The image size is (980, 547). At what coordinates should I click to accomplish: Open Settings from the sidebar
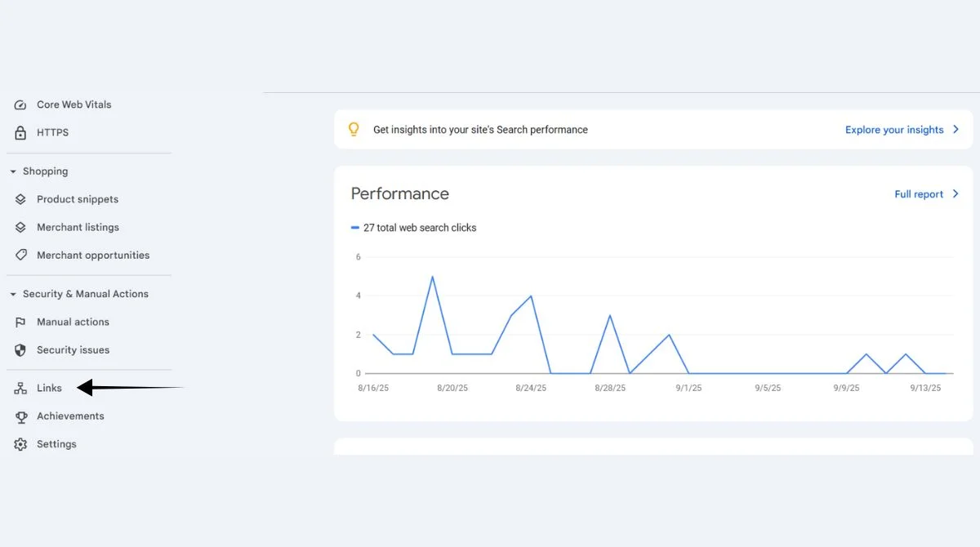coord(56,444)
